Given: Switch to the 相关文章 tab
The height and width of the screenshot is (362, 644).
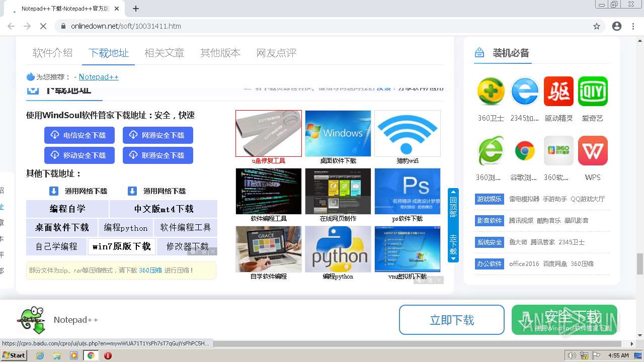Looking at the screenshot, I should [165, 53].
